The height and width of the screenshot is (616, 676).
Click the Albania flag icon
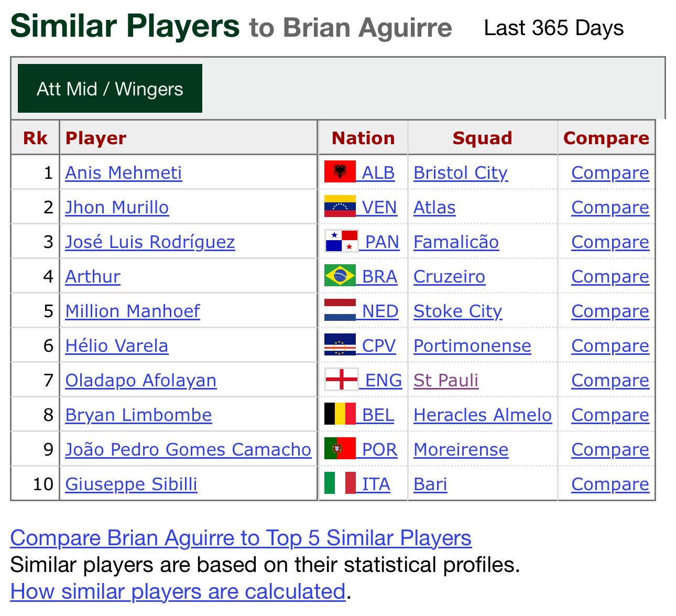[340, 171]
